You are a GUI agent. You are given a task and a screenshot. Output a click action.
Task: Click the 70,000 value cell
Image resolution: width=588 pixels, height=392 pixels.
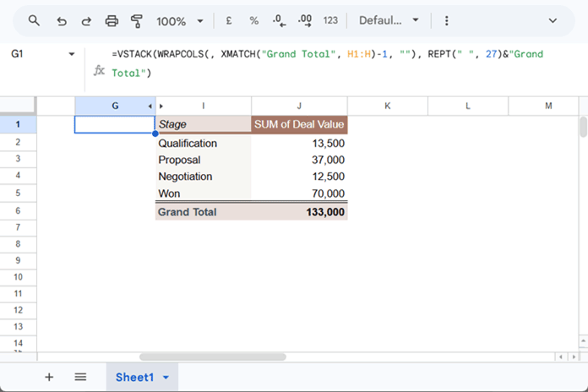tap(299, 193)
